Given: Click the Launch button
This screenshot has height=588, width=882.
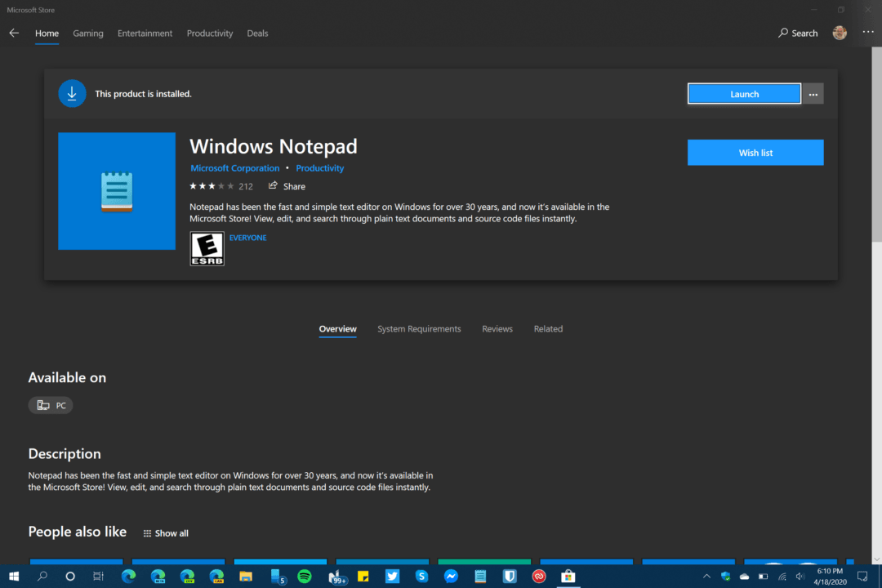Looking at the screenshot, I should click(x=744, y=93).
